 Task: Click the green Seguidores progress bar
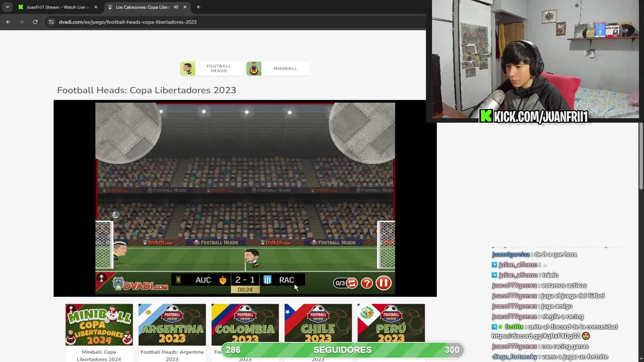343,350
